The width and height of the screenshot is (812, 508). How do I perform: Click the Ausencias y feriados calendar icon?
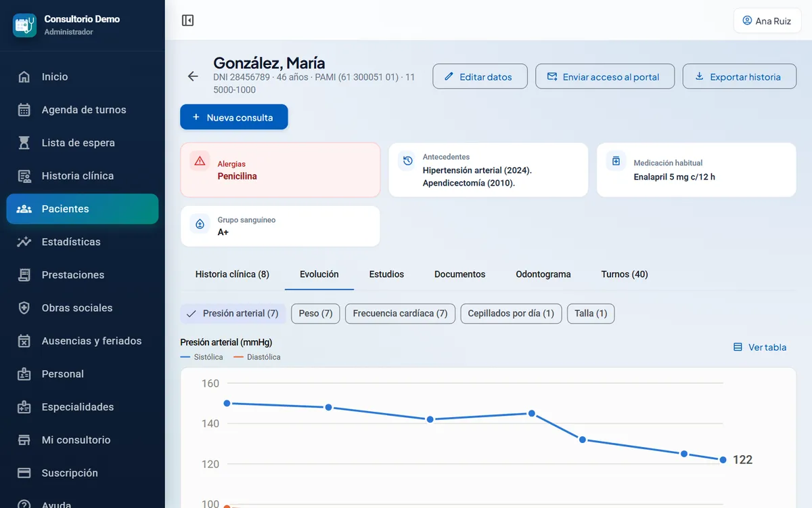click(24, 341)
